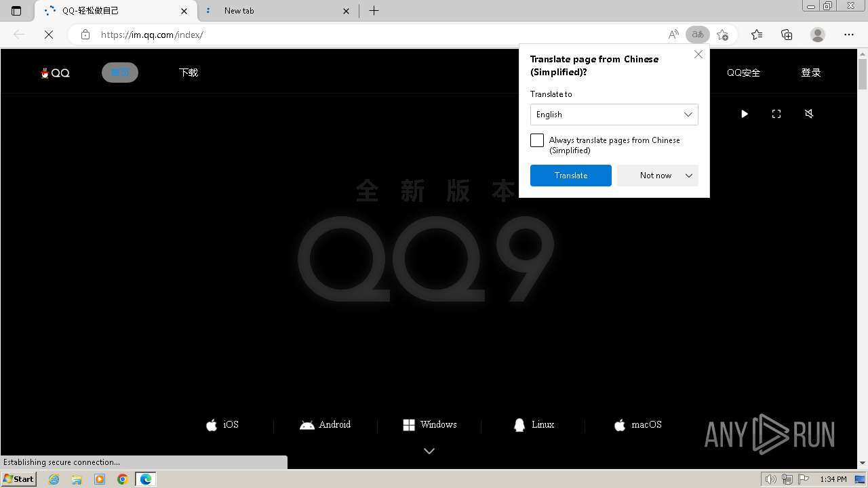Close the translate popup

[698, 54]
